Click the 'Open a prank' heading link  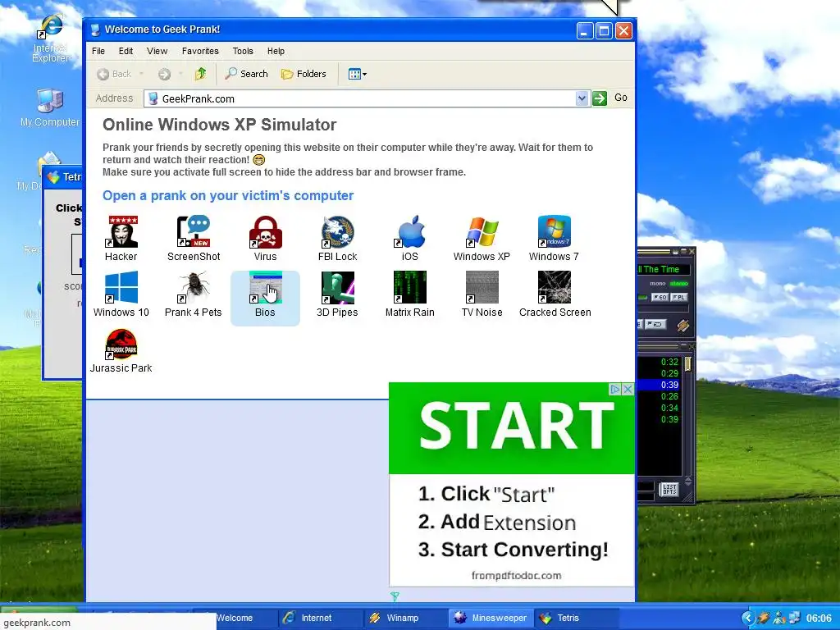pyautogui.click(x=228, y=195)
